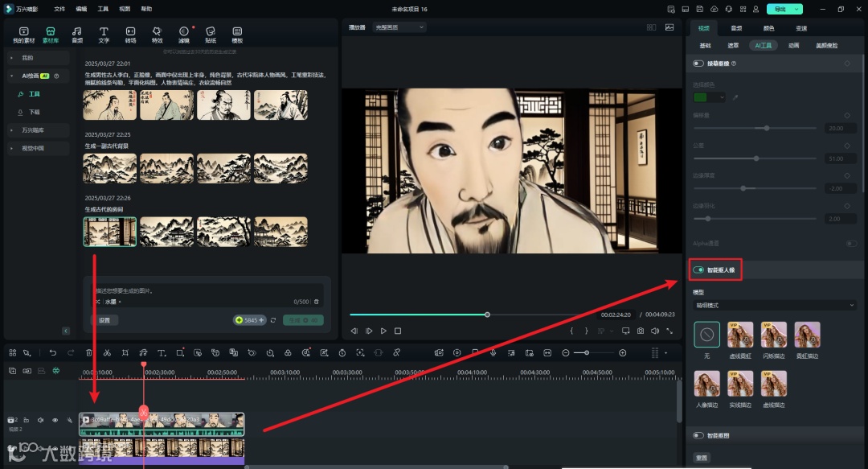Expand the 万兴喵库 sidebar section
Image resolution: width=868 pixels, height=469 pixels.
33,130
